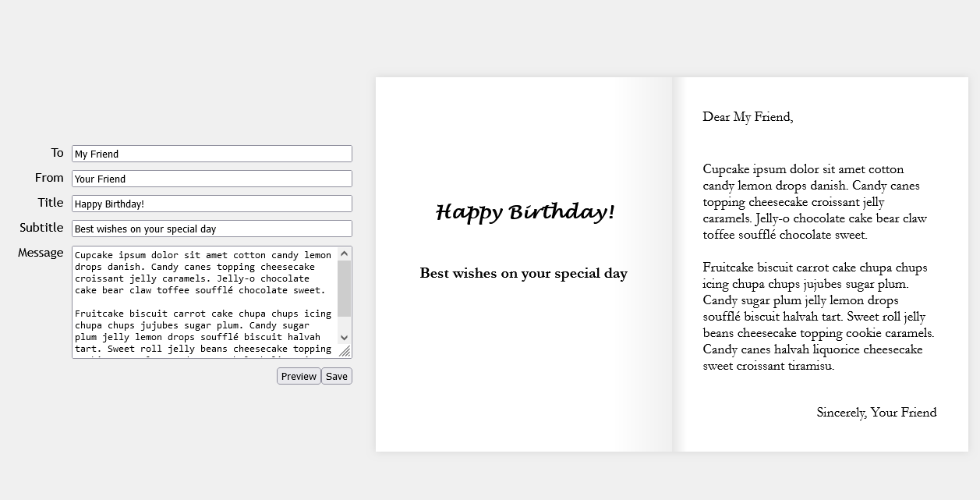Click inside the To field
The height and width of the screenshot is (500, 980).
click(211, 154)
